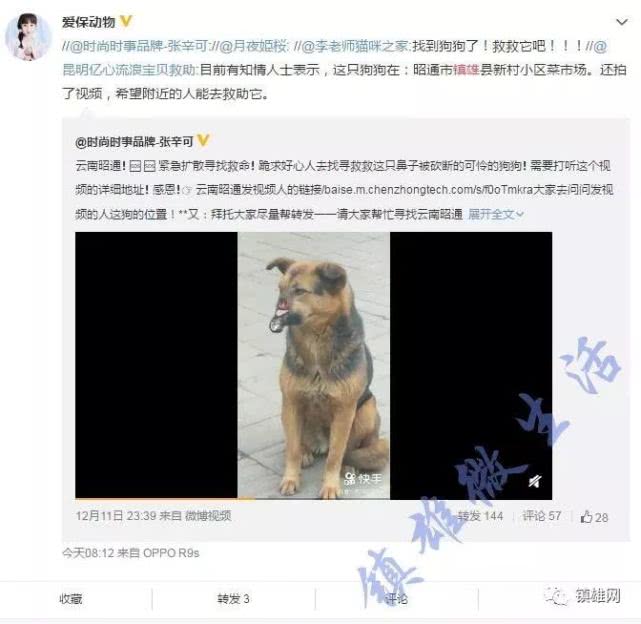The image size is (641, 624).
Task: Open the @月夜姬桜 mention link
Action: 253,46
